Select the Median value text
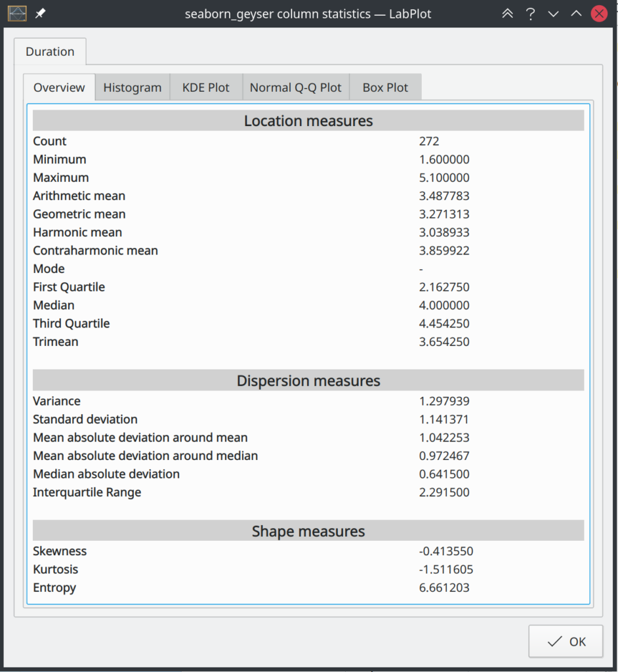Image resolution: width=618 pixels, height=672 pixels. [x=443, y=305]
